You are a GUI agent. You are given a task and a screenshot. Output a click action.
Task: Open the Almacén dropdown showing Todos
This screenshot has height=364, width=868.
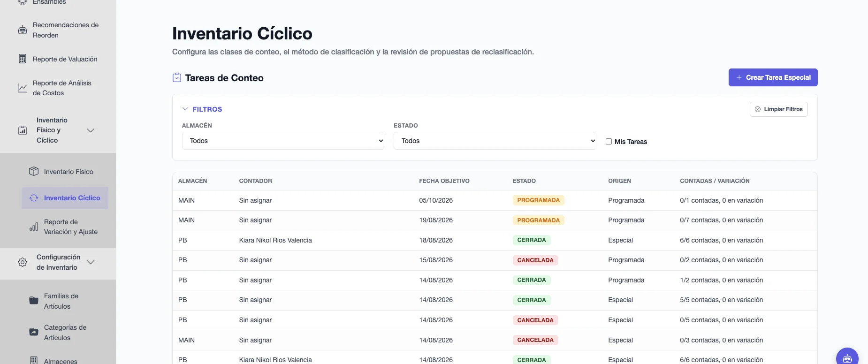coord(283,141)
